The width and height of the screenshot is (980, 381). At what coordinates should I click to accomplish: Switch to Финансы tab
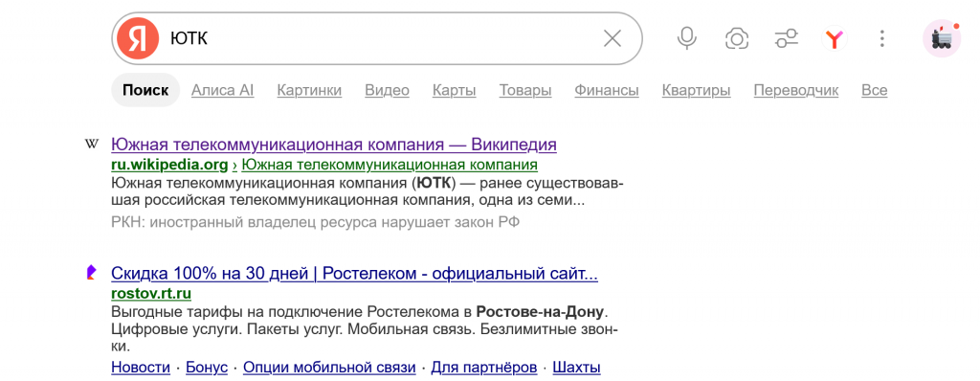(x=607, y=91)
